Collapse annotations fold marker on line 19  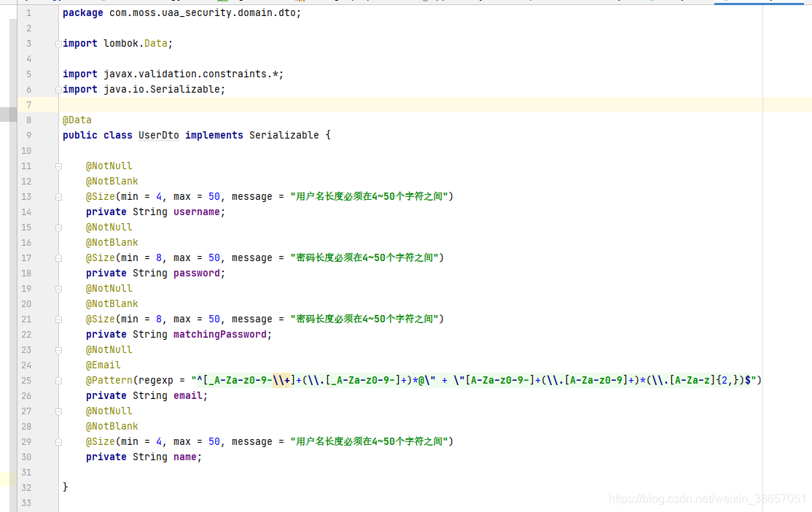click(58, 289)
